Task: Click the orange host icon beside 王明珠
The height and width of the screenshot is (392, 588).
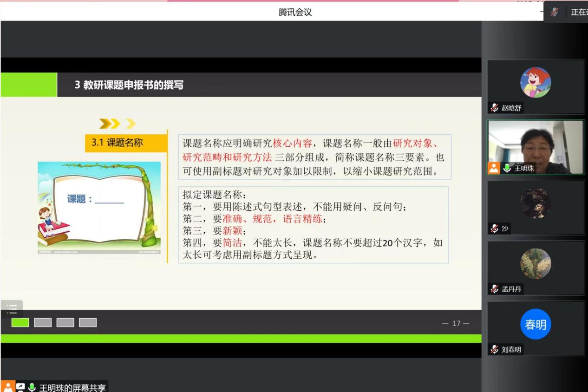Action: tap(494, 168)
